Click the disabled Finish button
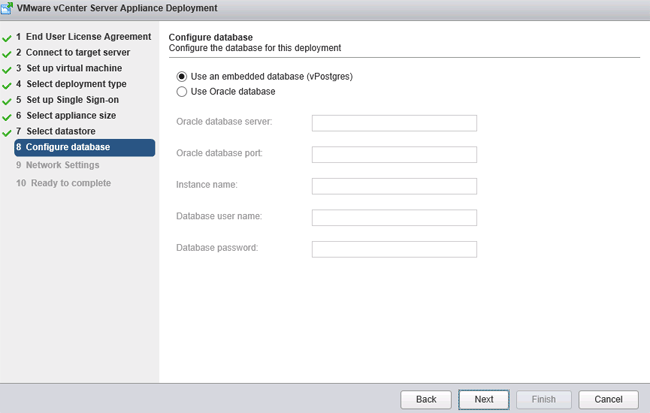 (543, 399)
